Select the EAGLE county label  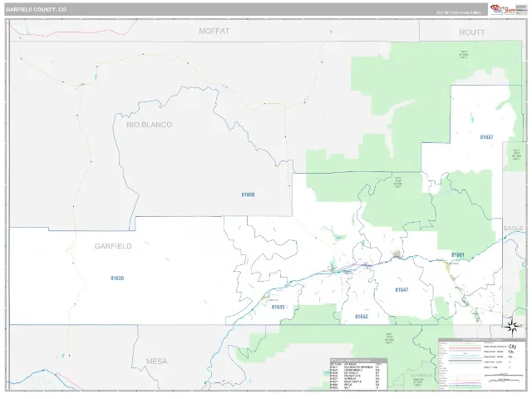[x=513, y=228]
